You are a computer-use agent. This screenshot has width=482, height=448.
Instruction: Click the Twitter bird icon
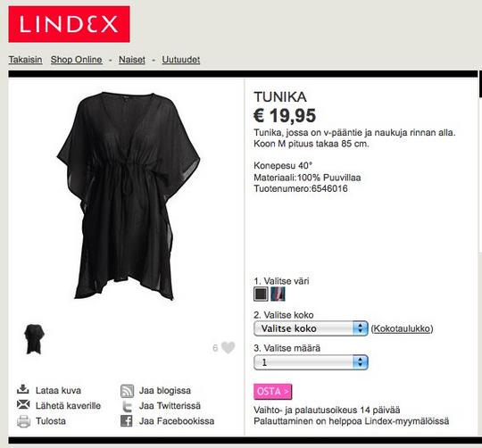[127, 406]
